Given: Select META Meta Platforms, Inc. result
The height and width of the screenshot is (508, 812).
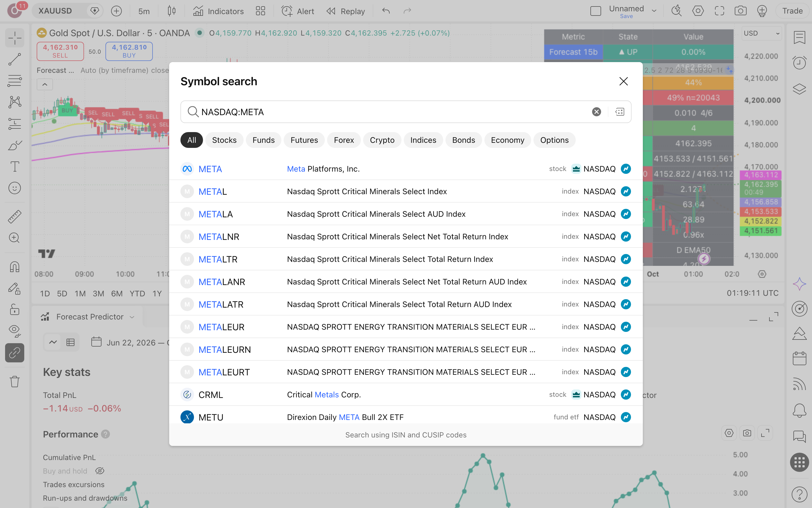Looking at the screenshot, I should (406, 169).
